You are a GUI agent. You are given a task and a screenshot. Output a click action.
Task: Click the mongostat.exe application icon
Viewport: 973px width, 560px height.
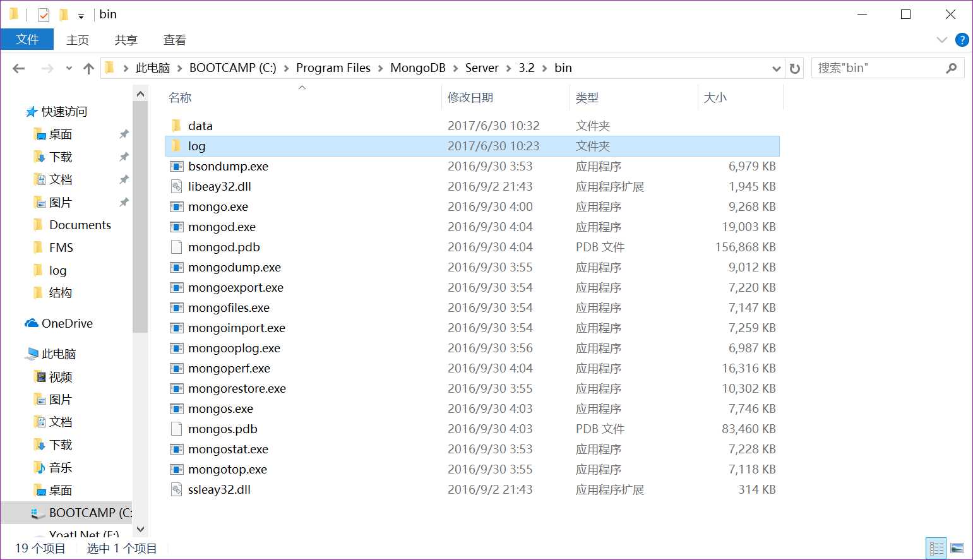tap(177, 449)
